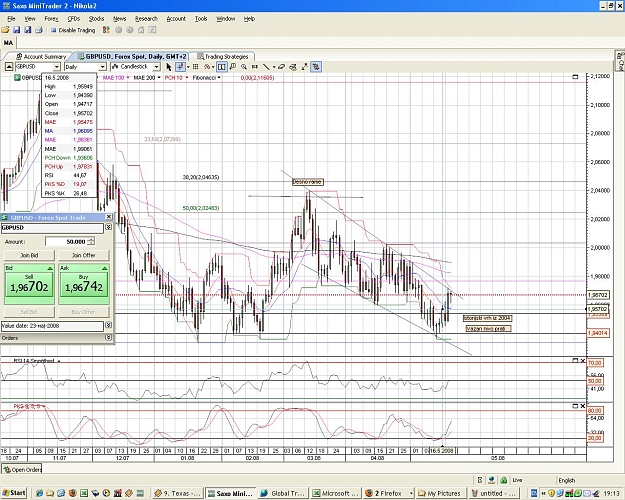Toggle the Disable Trading button
The height and width of the screenshot is (500, 625).
click(x=73, y=30)
